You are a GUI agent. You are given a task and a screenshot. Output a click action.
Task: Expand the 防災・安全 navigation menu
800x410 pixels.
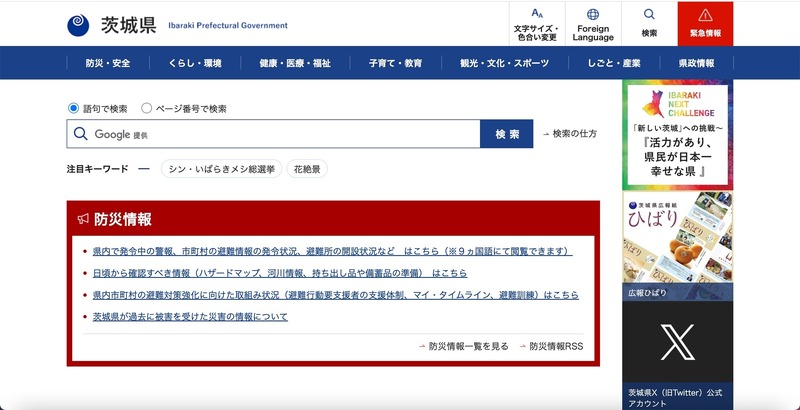(x=108, y=63)
